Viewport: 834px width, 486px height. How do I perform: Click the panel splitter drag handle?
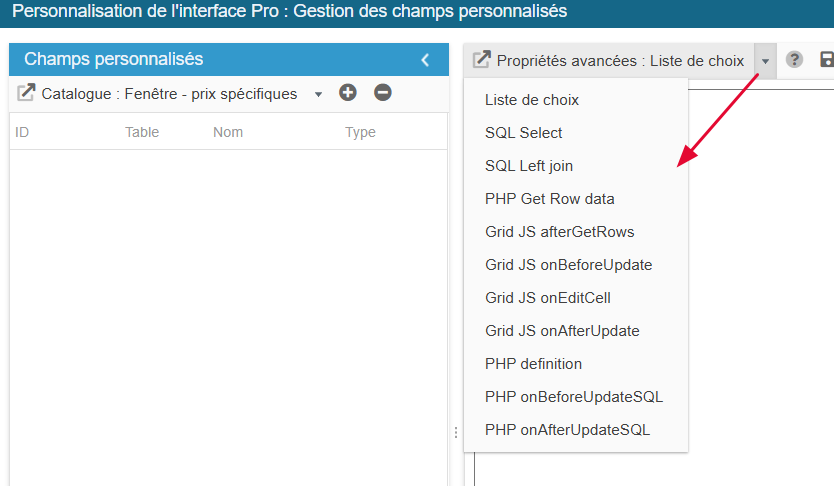(x=456, y=432)
